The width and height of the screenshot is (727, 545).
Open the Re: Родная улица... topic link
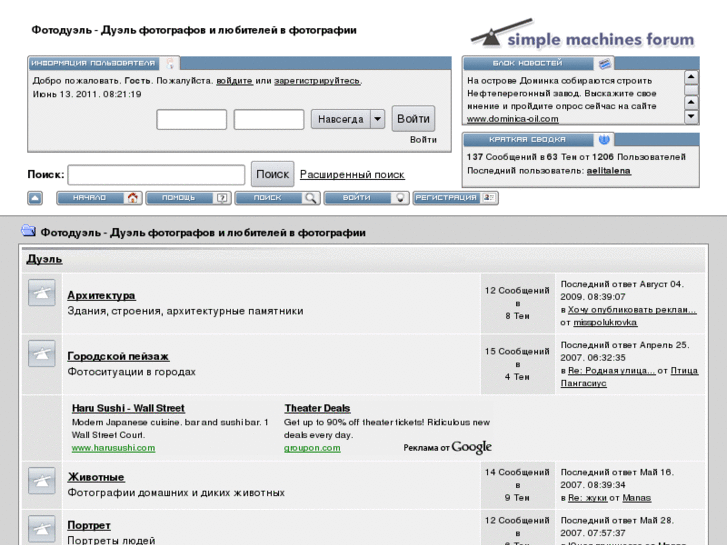pos(612,371)
